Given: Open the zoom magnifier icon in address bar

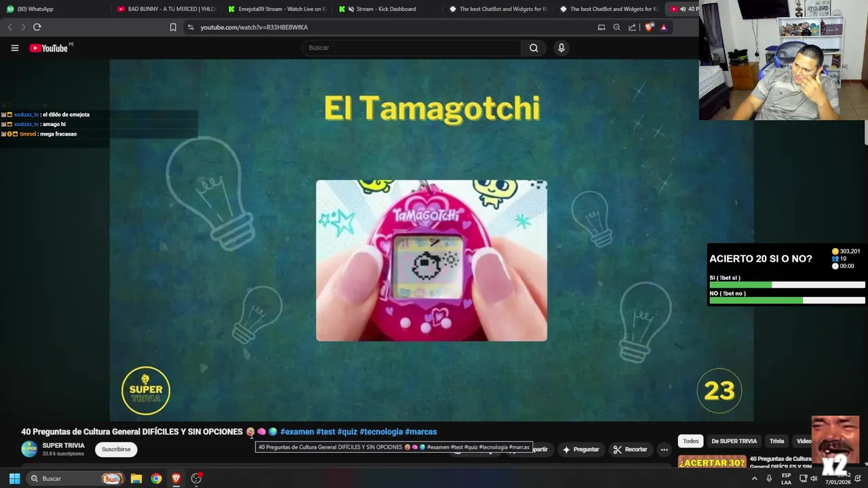Looking at the screenshot, I should coord(616,27).
